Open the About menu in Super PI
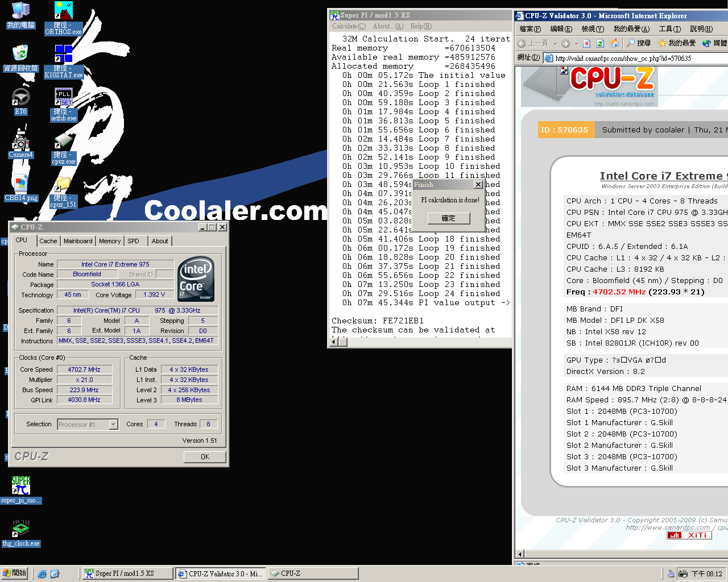Viewport: 728px width, 582px height. pyautogui.click(x=388, y=26)
